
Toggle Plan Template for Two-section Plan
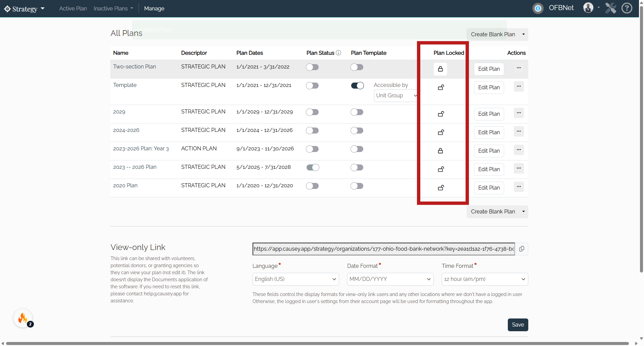(x=357, y=67)
